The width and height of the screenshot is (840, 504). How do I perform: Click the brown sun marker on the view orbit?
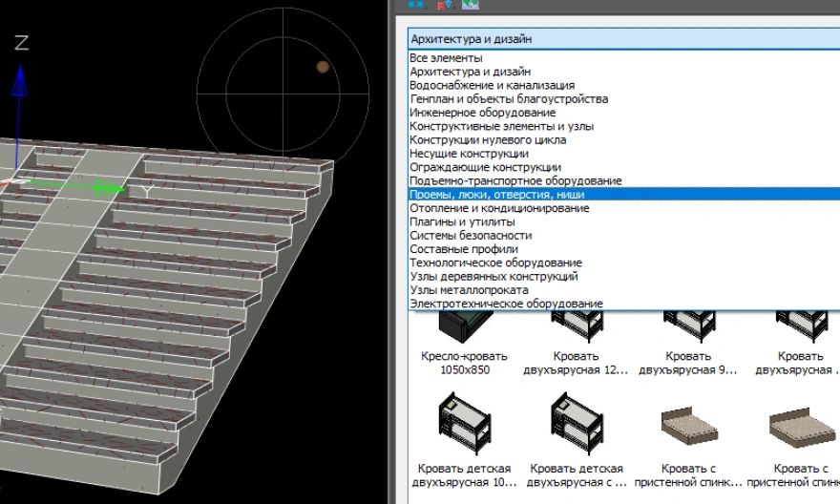tap(323, 67)
